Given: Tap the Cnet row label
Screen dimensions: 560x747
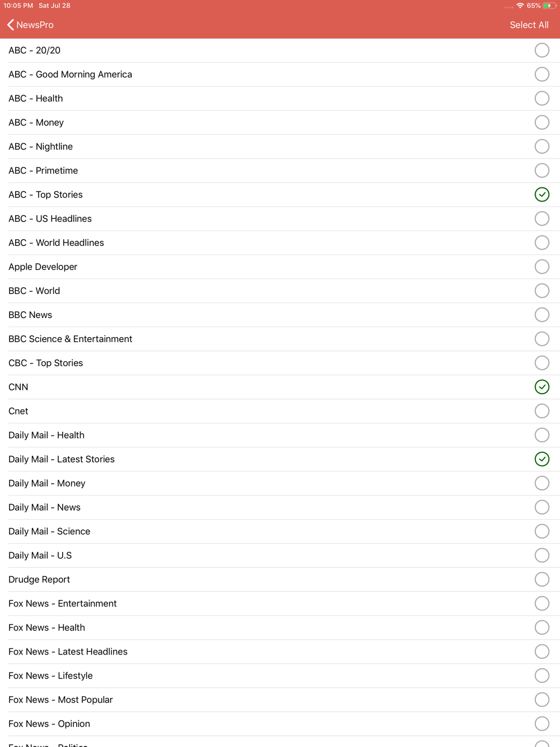Looking at the screenshot, I should point(18,411).
